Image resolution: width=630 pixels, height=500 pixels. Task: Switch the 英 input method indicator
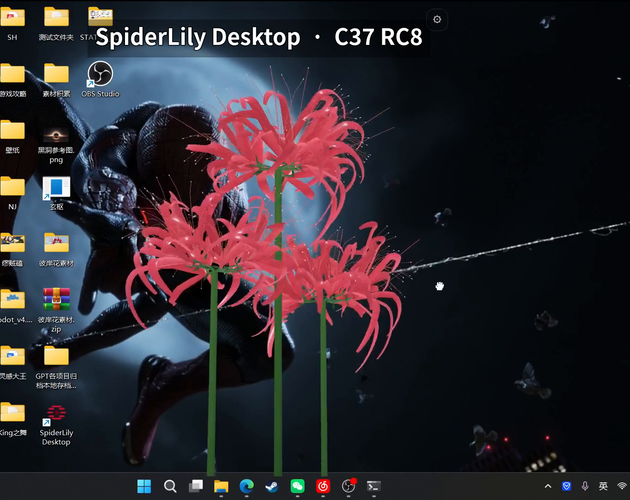coord(603,486)
